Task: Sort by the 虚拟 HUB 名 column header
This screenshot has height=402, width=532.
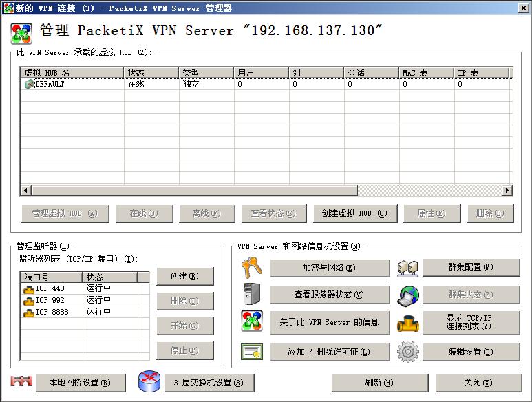Action: point(72,72)
